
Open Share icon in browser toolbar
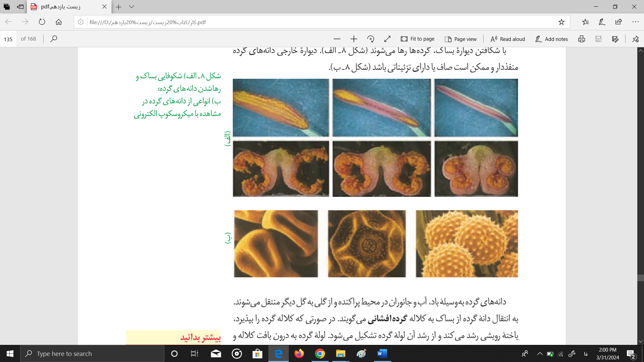(x=619, y=22)
